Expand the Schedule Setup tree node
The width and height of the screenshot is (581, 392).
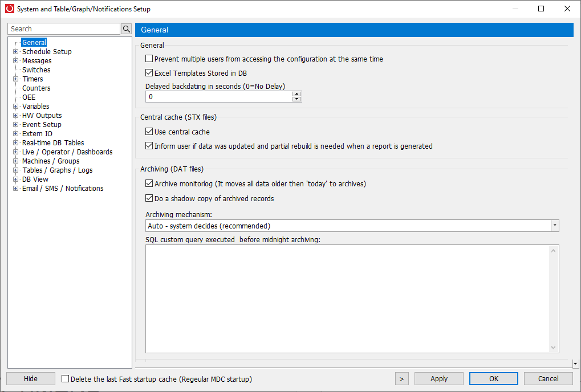[x=15, y=51]
